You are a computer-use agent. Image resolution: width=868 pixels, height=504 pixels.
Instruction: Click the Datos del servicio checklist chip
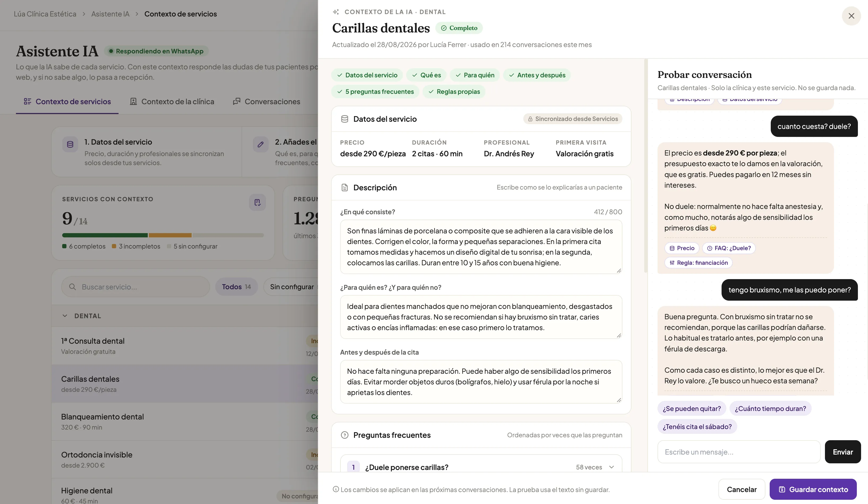[x=367, y=75]
